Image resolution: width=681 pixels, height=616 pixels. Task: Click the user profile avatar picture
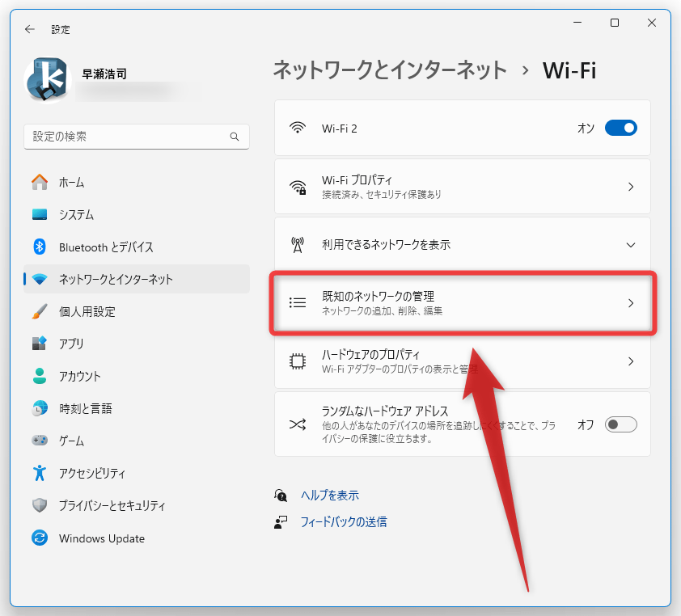click(x=48, y=80)
